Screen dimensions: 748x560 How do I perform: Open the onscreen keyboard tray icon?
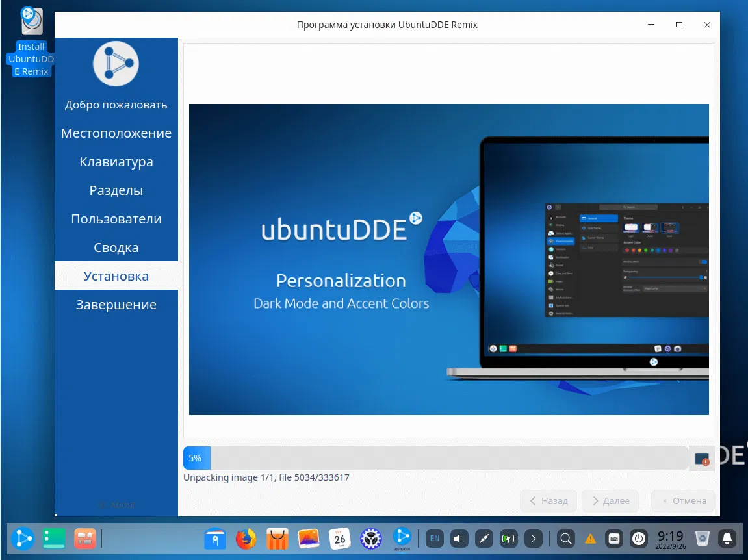[x=614, y=539]
